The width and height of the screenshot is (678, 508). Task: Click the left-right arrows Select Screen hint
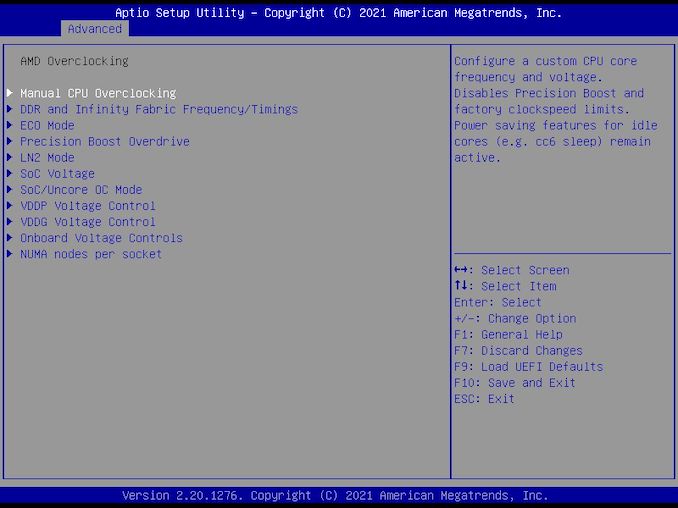point(512,270)
